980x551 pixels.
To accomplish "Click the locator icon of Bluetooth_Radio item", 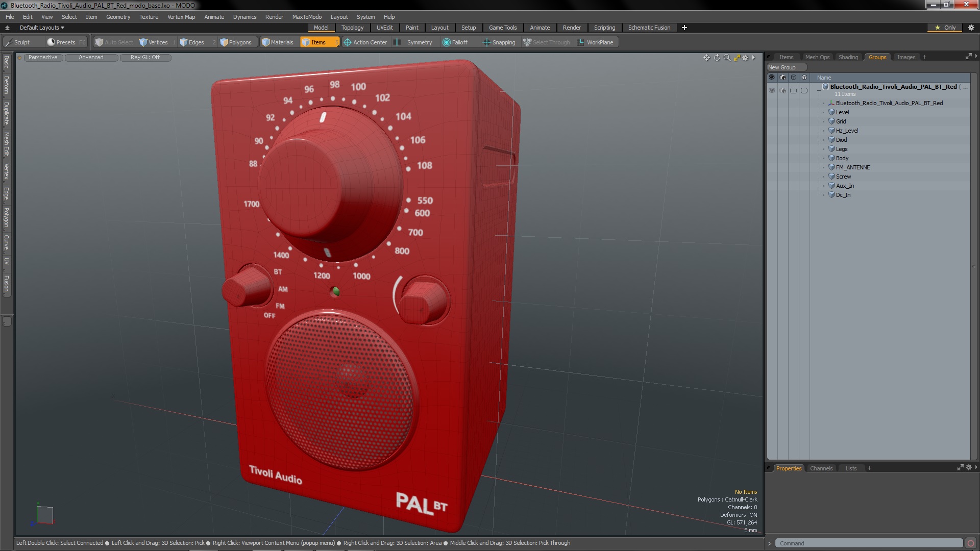I will (831, 103).
